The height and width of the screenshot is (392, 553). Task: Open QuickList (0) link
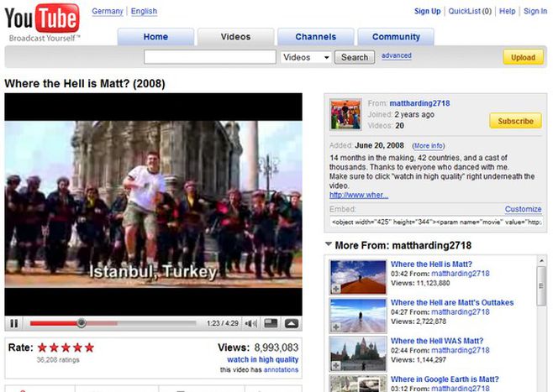470,11
